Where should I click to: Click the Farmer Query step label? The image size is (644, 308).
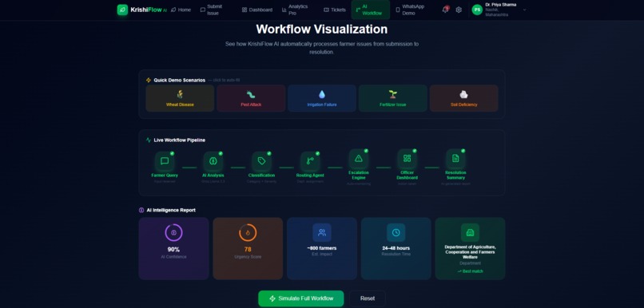click(x=165, y=175)
